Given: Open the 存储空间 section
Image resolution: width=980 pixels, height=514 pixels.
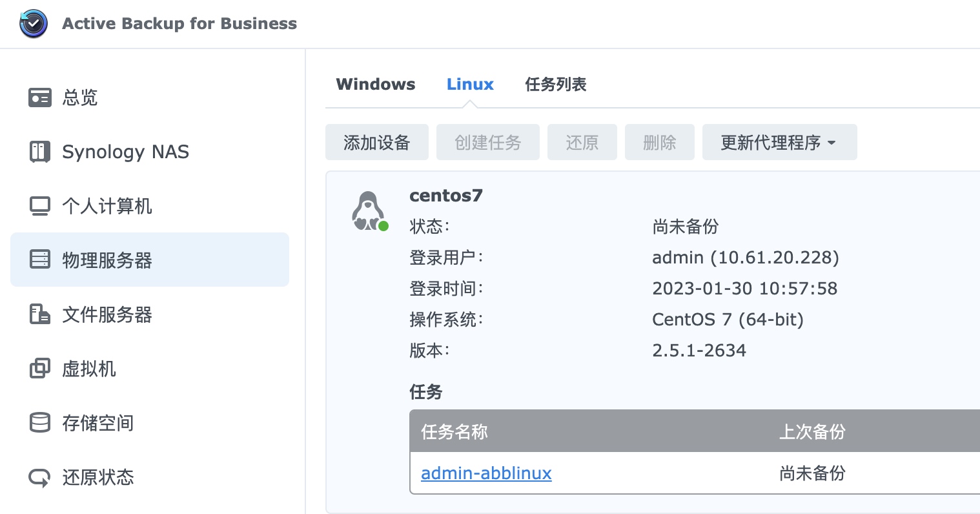Looking at the screenshot, I should (x=150, y=423).
